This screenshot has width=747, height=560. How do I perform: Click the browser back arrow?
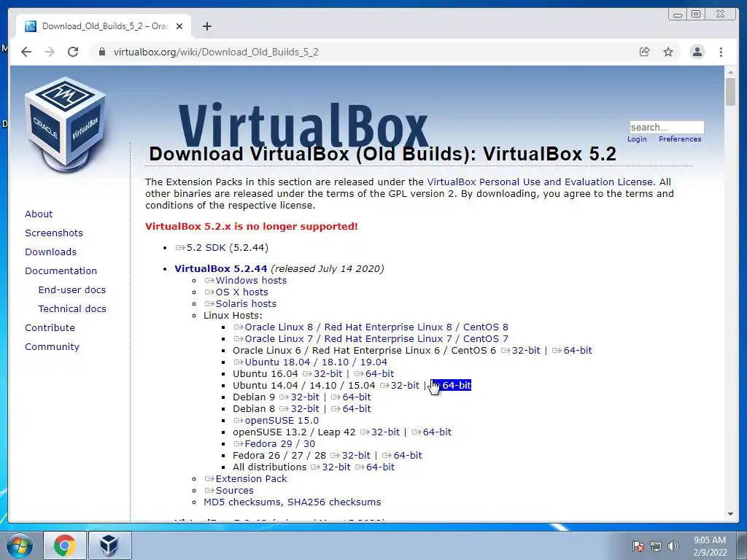[x=26, y=52]
